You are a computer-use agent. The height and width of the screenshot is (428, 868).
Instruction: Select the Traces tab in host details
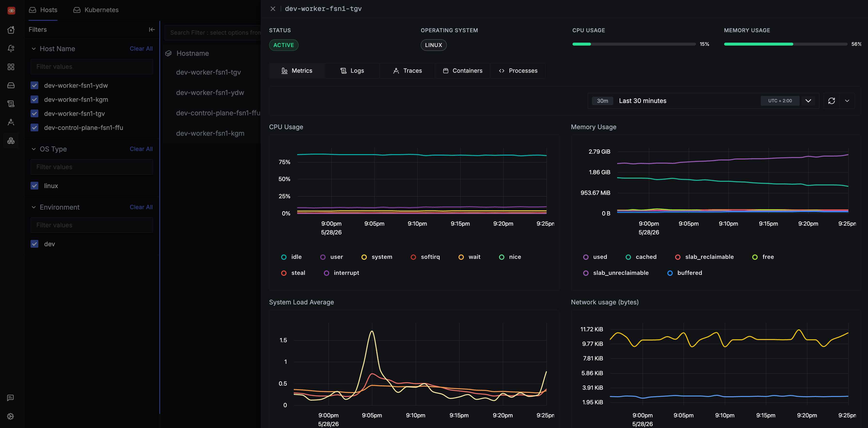point(407,71)
